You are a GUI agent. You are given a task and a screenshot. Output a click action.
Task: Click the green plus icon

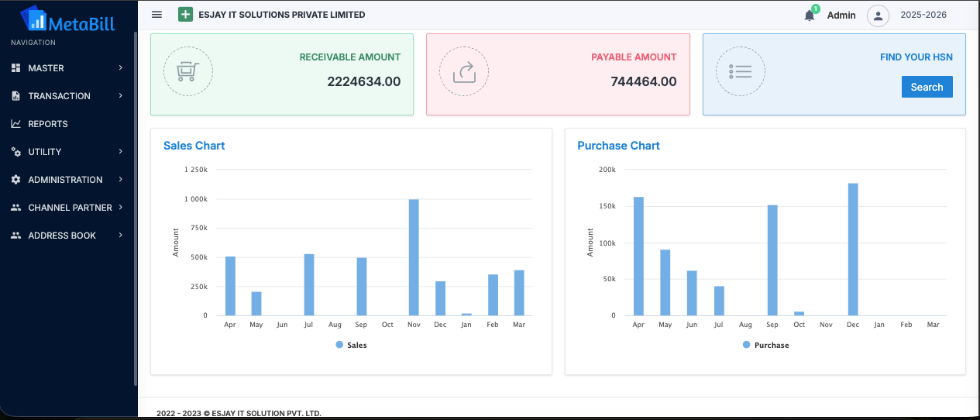tap(185, 15)
